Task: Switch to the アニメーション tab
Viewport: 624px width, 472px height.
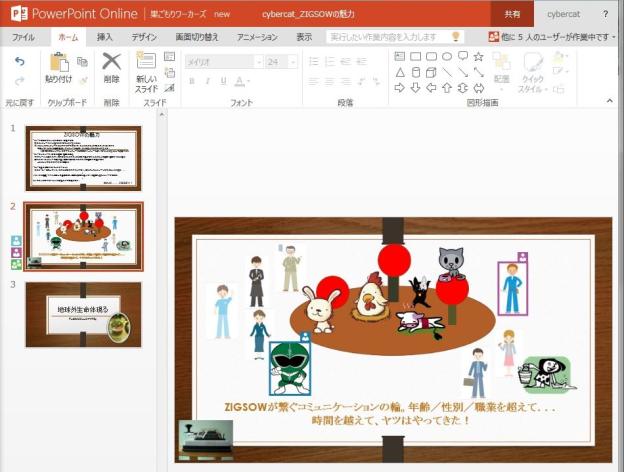Action: (257, 37)
